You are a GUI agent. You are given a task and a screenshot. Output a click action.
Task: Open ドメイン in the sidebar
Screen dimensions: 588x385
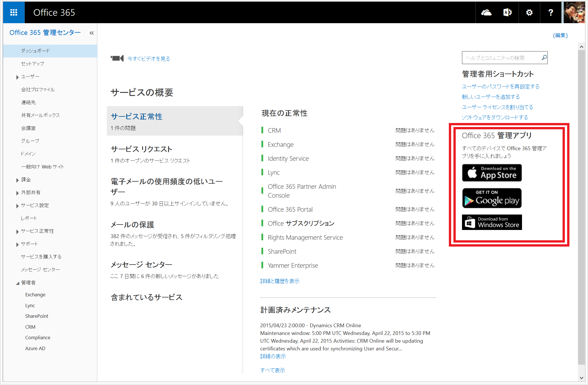[28, 154]
